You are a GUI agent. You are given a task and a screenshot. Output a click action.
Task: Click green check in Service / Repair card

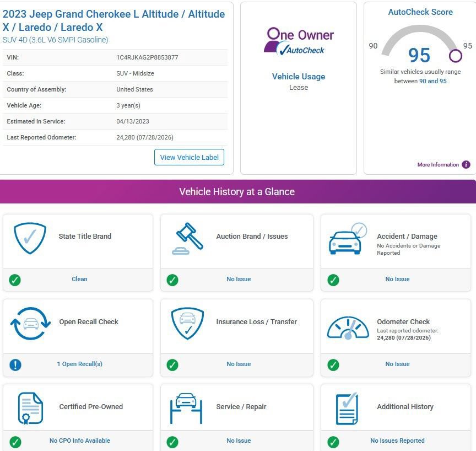click(x=172, y=442)
